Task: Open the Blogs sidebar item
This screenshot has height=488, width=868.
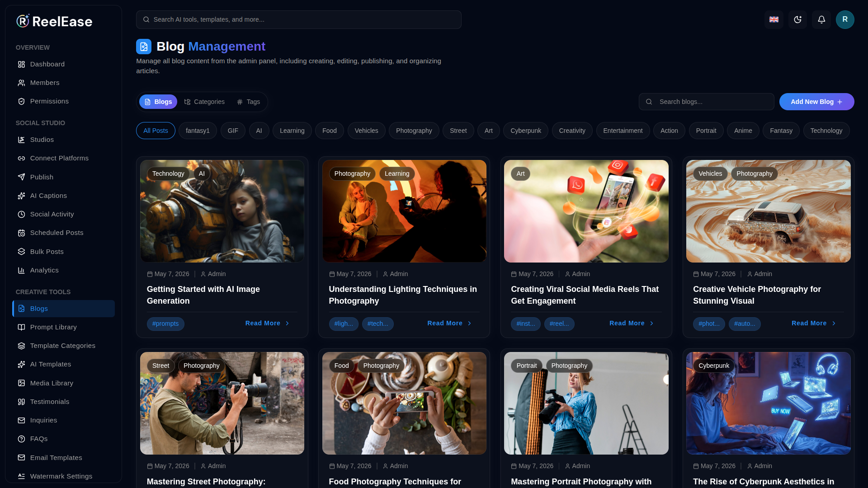Action: pyautogui.click(x=63, y=309)
